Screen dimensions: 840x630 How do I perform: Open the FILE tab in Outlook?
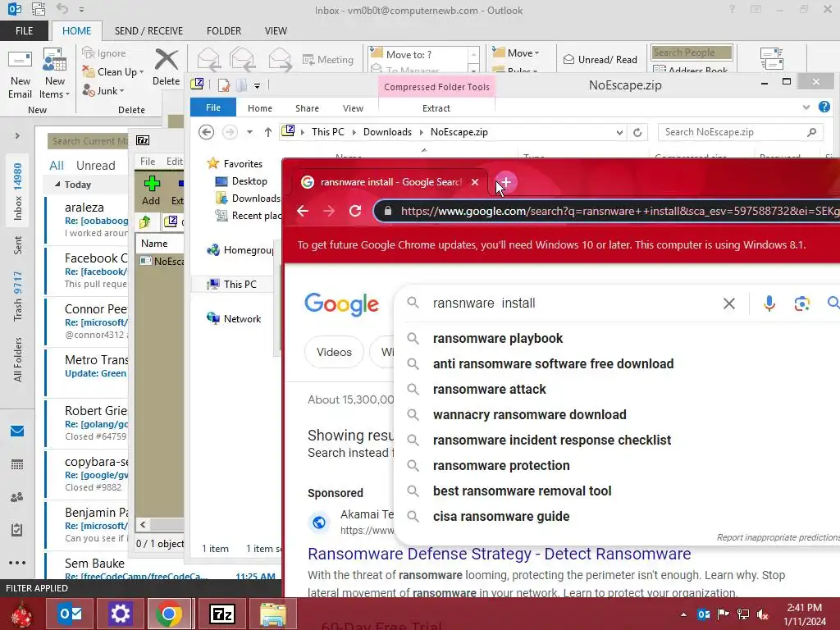24,30
